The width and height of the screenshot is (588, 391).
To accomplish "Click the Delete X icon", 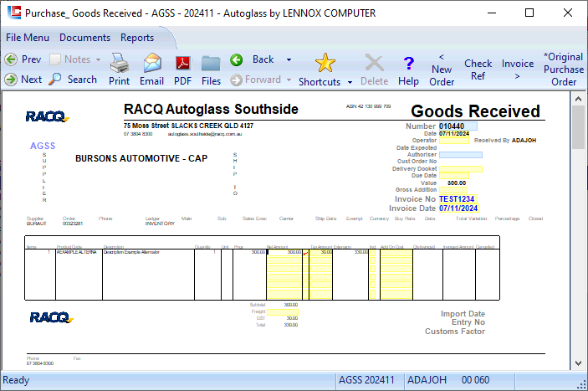I will [x=374, y=63].
